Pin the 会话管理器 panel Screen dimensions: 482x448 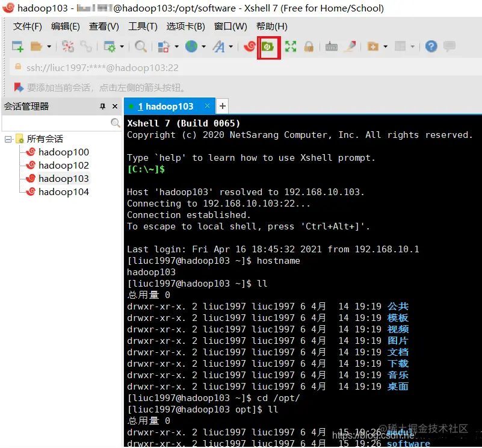pyautogui.click(x=103, y=107)
